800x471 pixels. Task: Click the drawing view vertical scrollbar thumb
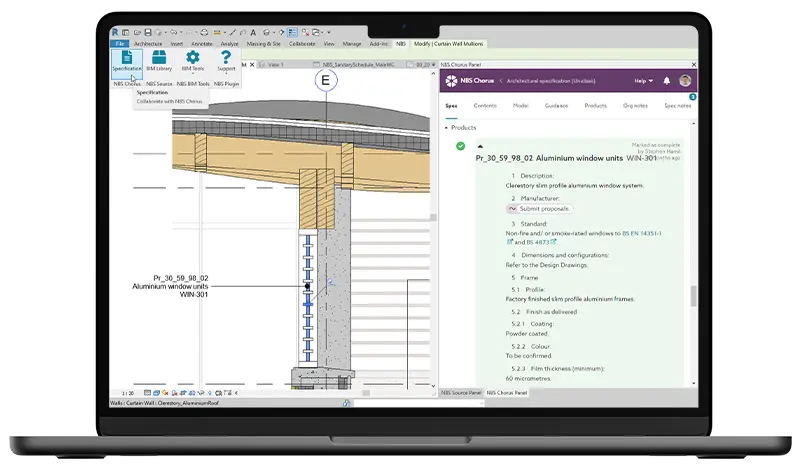pos(433,217)
